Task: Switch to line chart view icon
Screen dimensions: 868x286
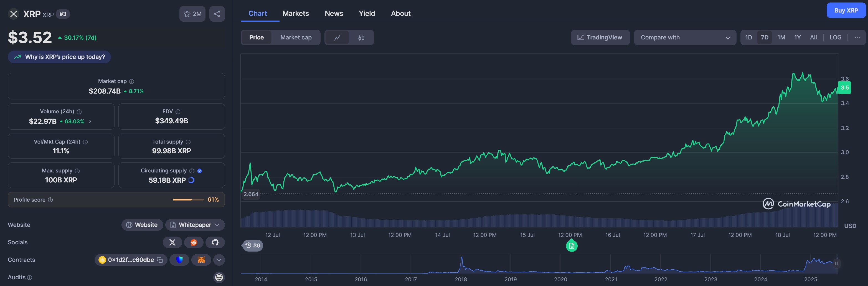Action: pos(337,37)
